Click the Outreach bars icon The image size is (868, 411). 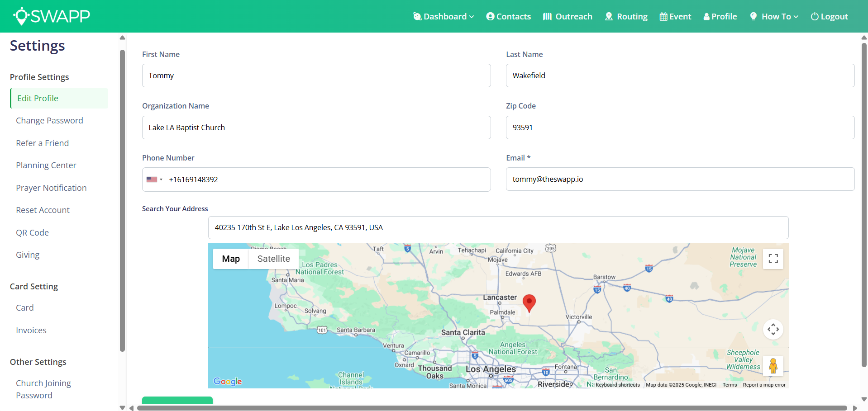click(x=548, y=16)
